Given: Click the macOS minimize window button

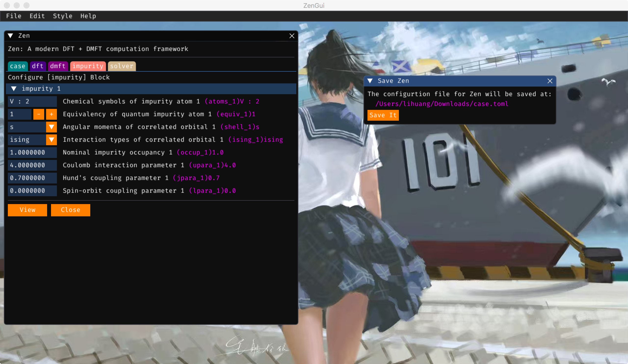Looking at the screenshot, I should click(17, 5).
